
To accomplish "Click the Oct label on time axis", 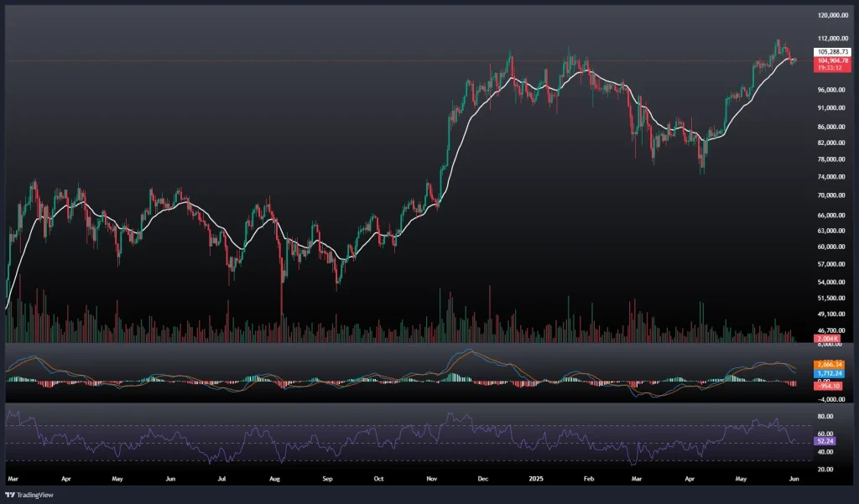I will pyautogui.click(x=378, y=478).
